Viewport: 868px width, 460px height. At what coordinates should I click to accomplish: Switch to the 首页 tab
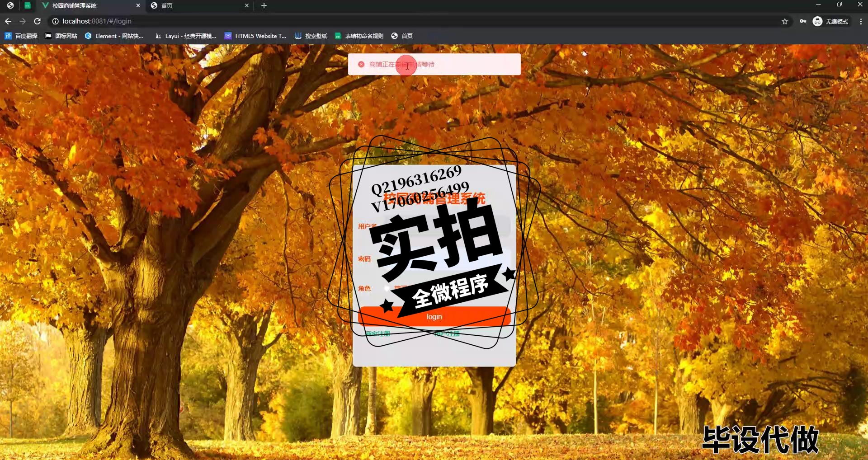(x=199, y=5)
